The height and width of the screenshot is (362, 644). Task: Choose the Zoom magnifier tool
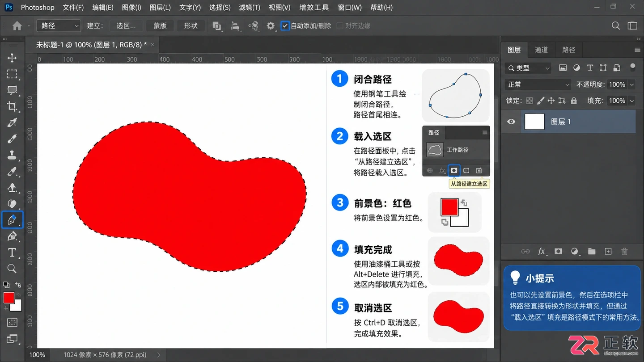12,269
